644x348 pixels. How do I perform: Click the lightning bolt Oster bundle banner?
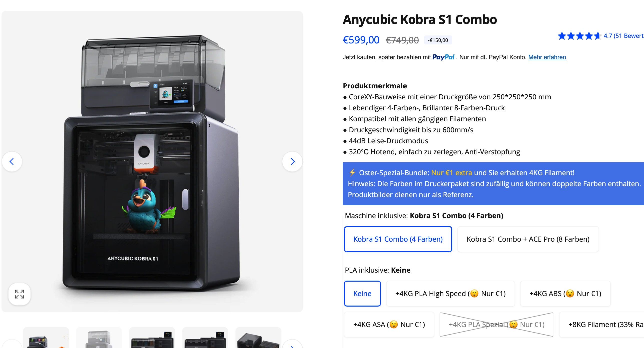(493, 184)
